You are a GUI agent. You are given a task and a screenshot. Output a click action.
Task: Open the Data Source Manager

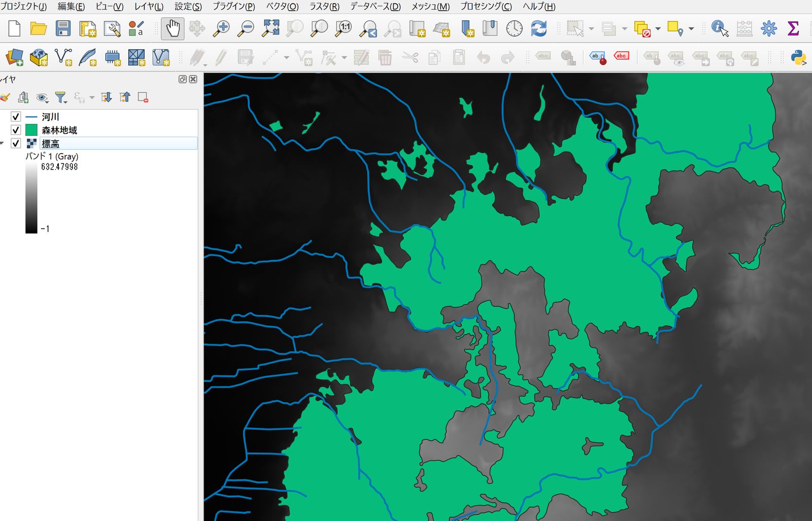[14, 57]
